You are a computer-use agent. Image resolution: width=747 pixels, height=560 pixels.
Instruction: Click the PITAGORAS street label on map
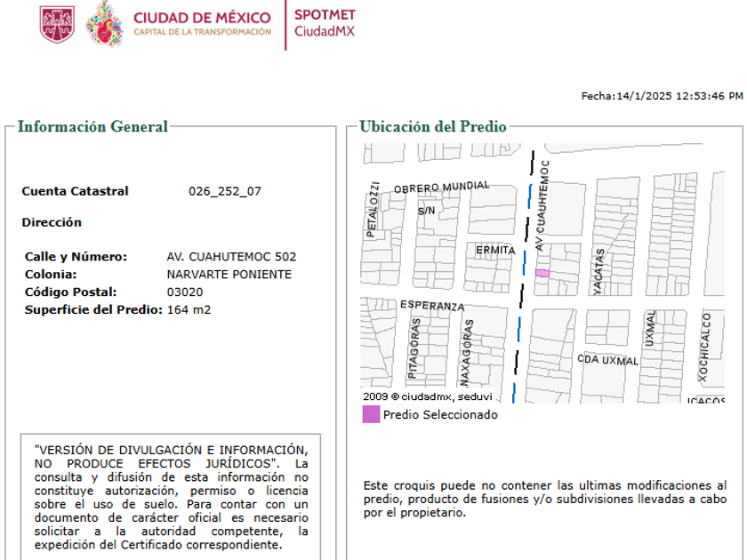(x=414, y=348)
